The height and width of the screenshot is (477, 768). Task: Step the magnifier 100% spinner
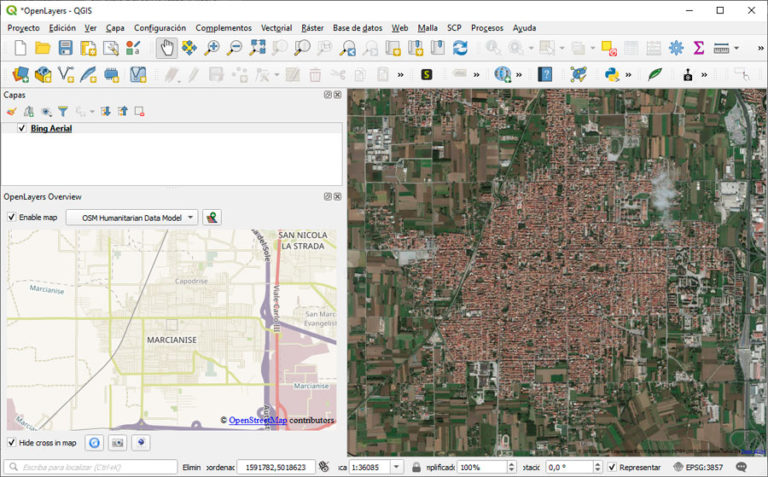coord(511,467)
